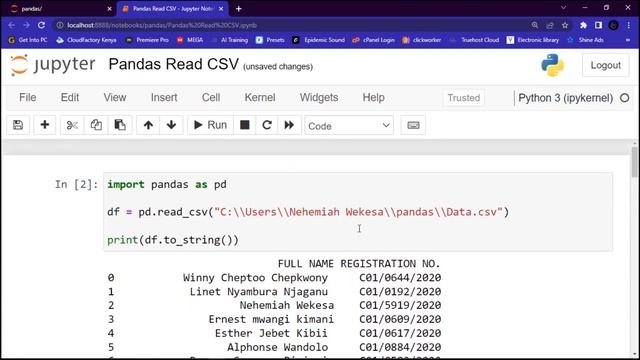Click the Logout button

click(x=605, y=65)
